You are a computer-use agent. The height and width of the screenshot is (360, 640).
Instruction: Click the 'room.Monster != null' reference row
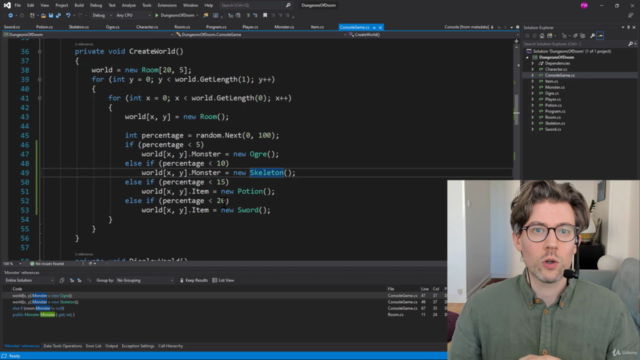coord(38,308)
